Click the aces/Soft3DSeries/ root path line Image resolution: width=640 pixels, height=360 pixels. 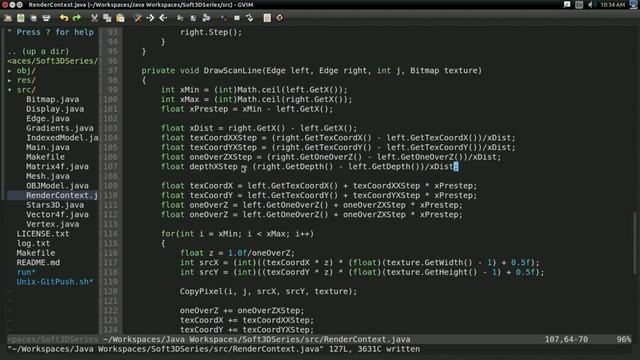coord(53,61)
